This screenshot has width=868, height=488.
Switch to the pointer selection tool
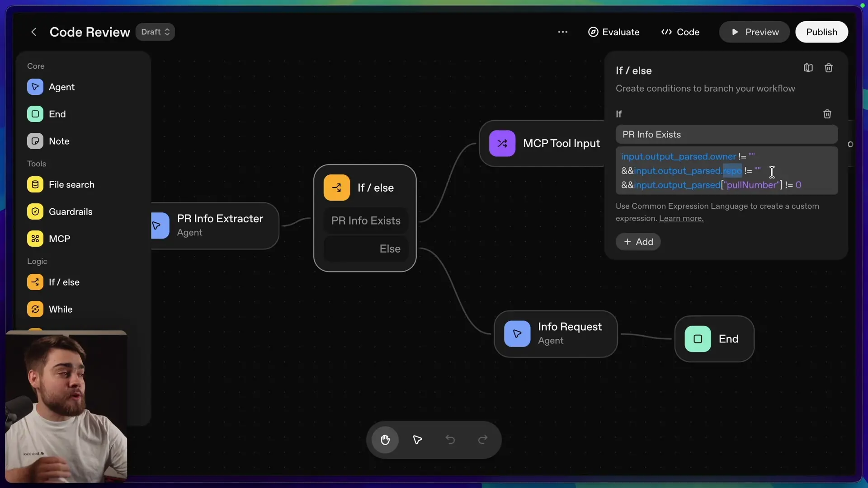[x=417, y=440]
